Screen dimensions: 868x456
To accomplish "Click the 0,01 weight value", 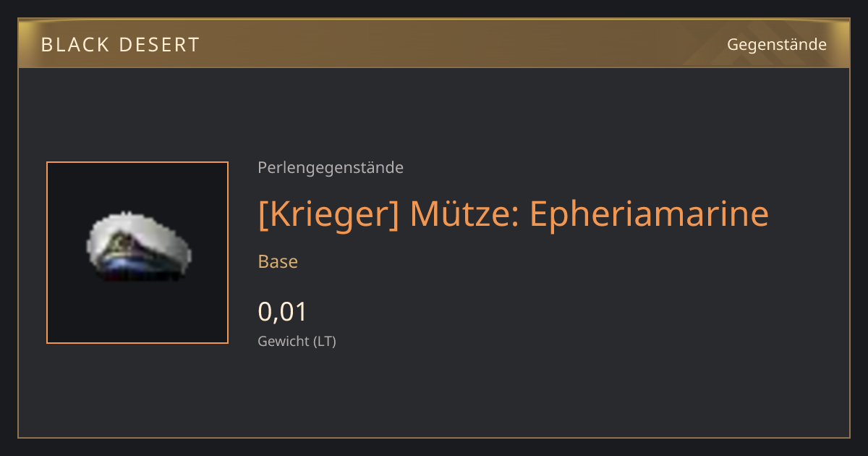I will (283, 312).
